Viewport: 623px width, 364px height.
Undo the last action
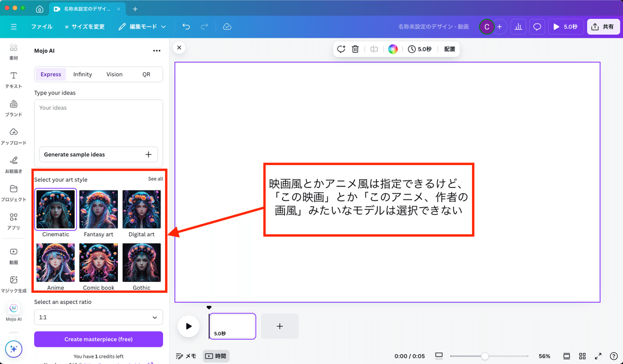[186, 26]
